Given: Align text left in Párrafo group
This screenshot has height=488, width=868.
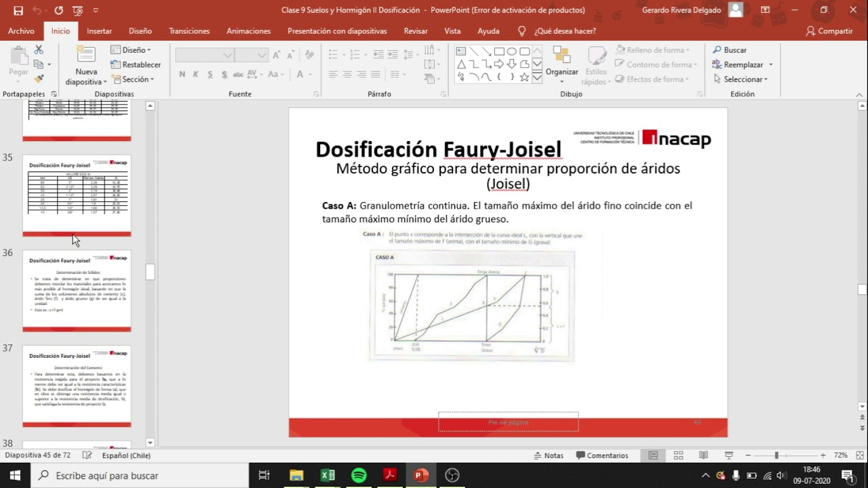Looking at the screenshot, I should point(333,75).
